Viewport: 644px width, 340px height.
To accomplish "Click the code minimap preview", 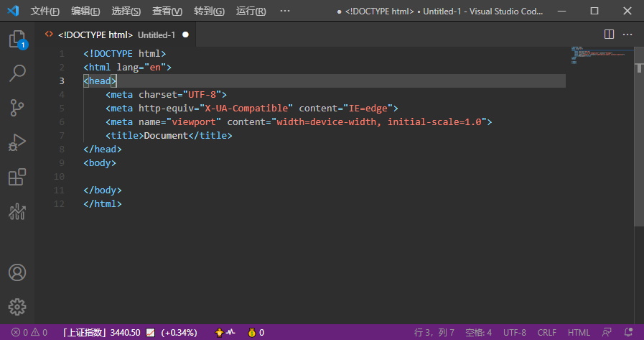I will (599, 55).
